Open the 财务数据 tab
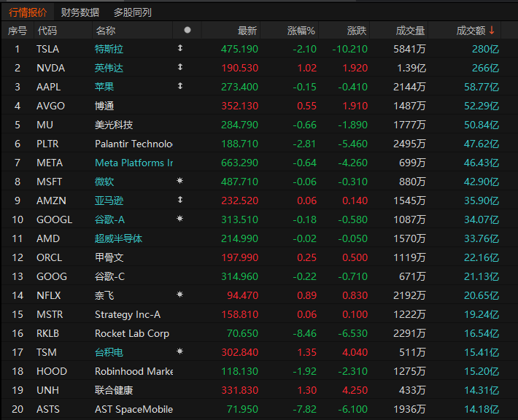 tap(80, 12)
